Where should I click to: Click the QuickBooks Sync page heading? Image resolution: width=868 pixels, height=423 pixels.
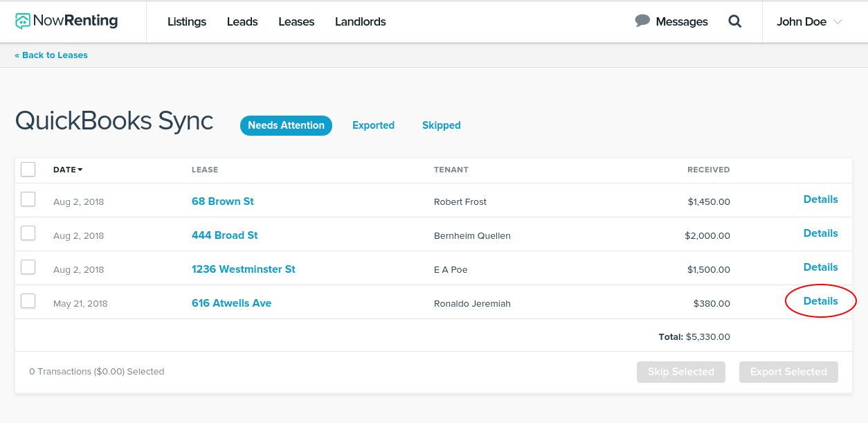(x=114, y=121)
